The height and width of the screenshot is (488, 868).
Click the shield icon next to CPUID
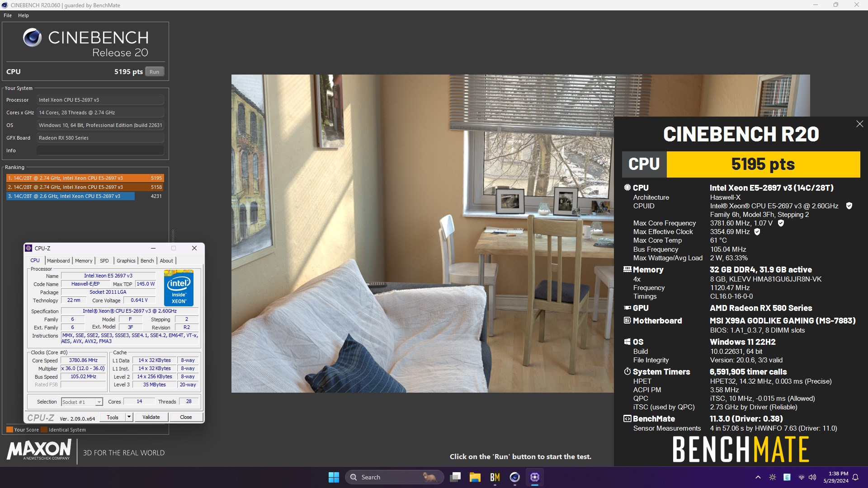(x=849, y=206)
